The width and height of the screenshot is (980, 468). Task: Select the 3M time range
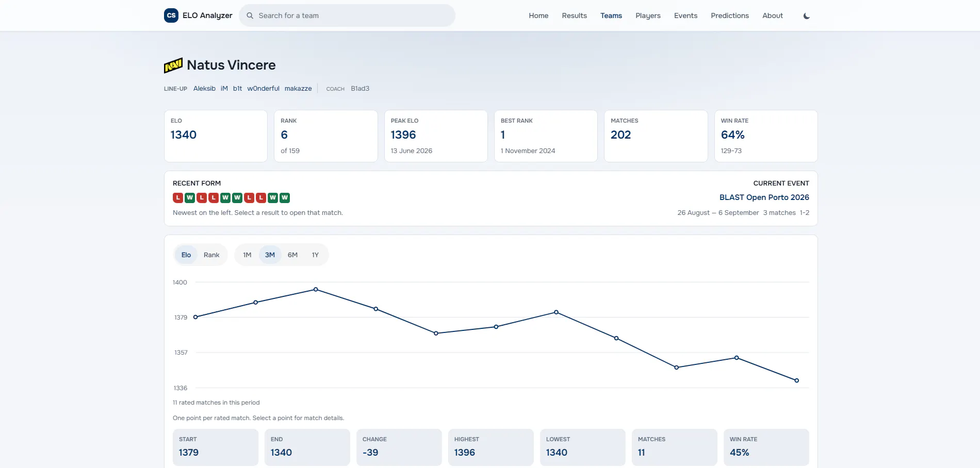(x=270, y=255)
